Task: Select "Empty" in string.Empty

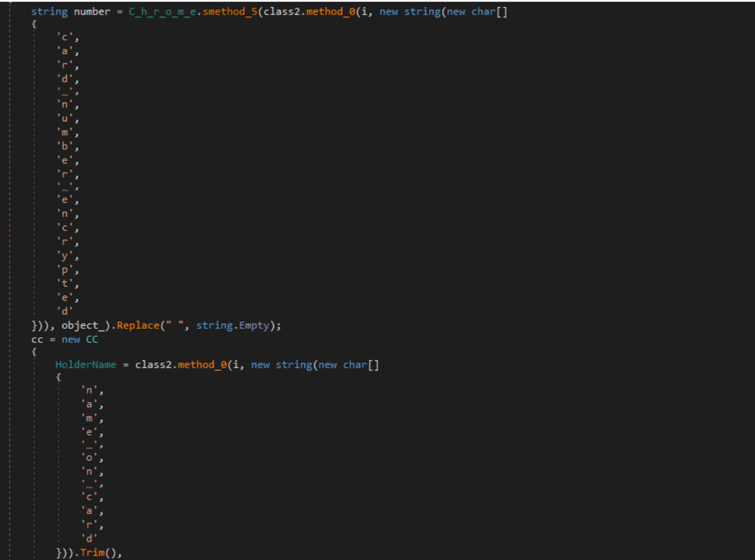Action: pos(254,326)
